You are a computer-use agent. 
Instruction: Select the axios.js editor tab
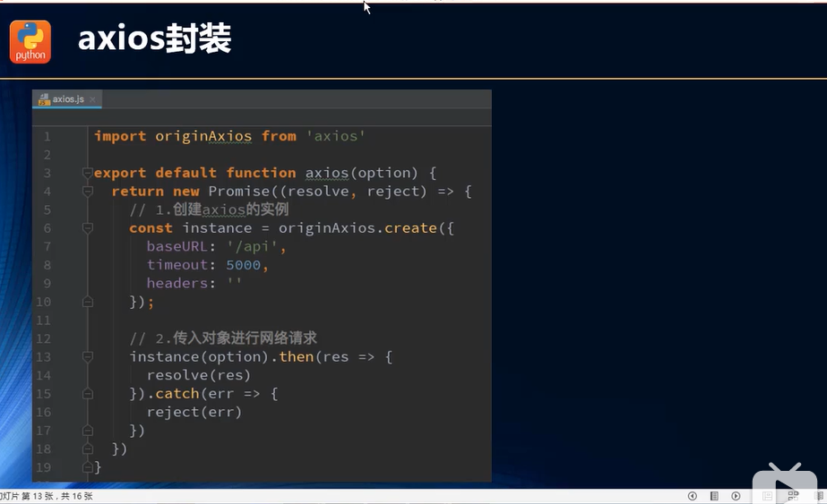67,99
